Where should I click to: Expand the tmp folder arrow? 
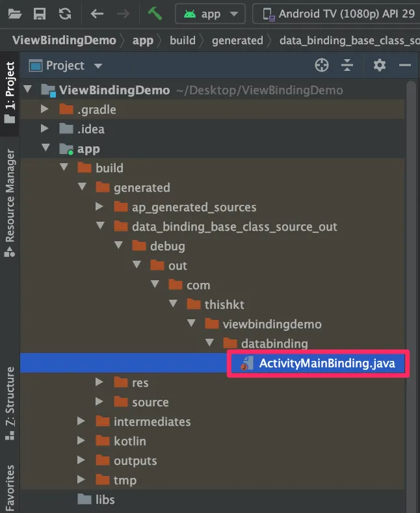pos(81,480)
